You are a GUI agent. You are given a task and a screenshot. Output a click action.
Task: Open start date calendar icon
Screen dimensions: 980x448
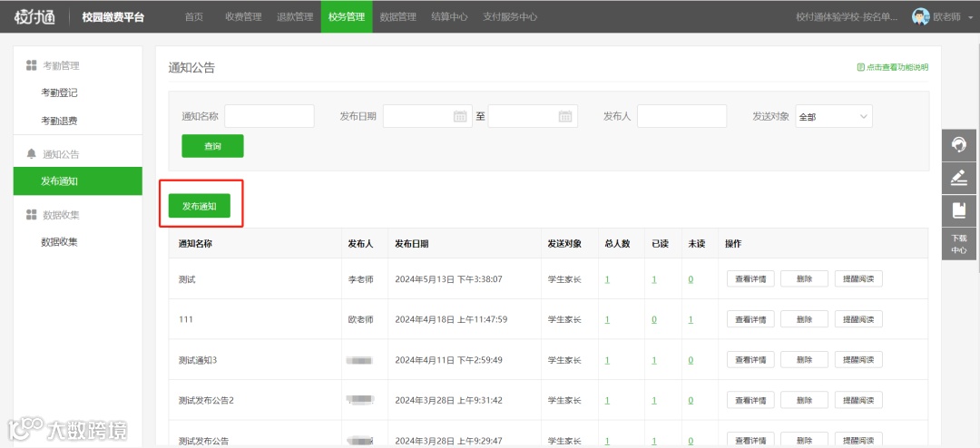click(x=459, y=116)
